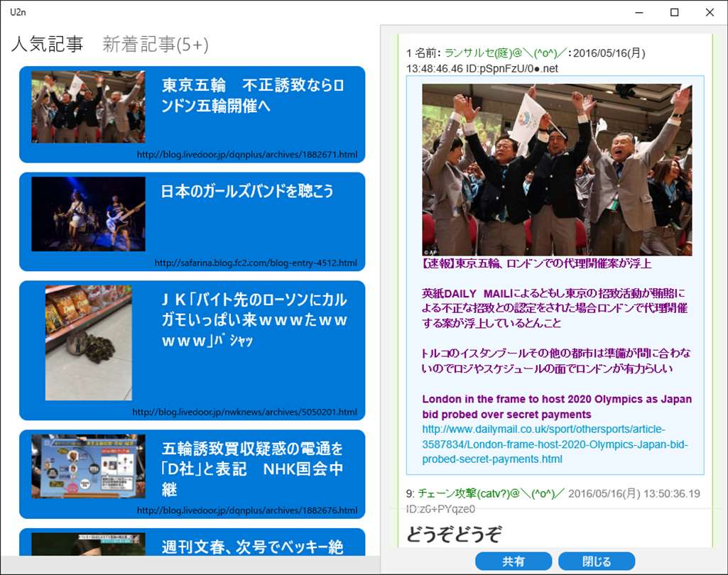Close the U2n window
Viewport: 728px width, 575px height.
click(x=710, y=13)
